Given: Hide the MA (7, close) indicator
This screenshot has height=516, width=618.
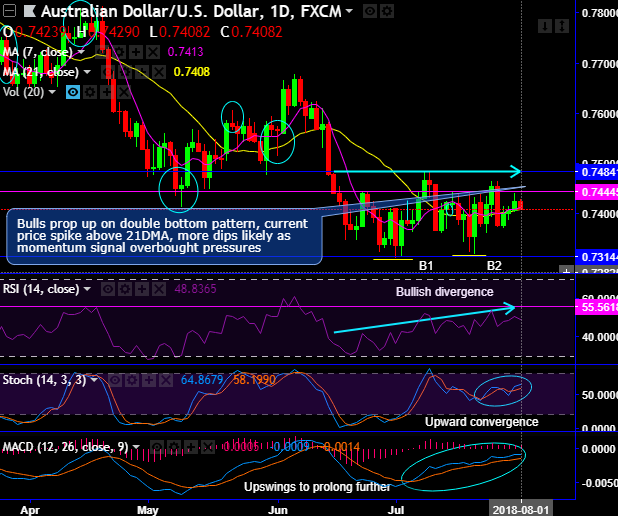Looking at the screenshot, I should coord(102,52).
